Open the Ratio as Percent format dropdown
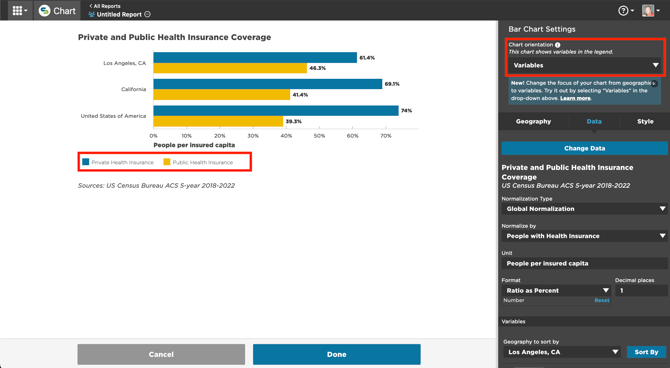This screenshot has width=670, height=368. click(x=556, y=291)
